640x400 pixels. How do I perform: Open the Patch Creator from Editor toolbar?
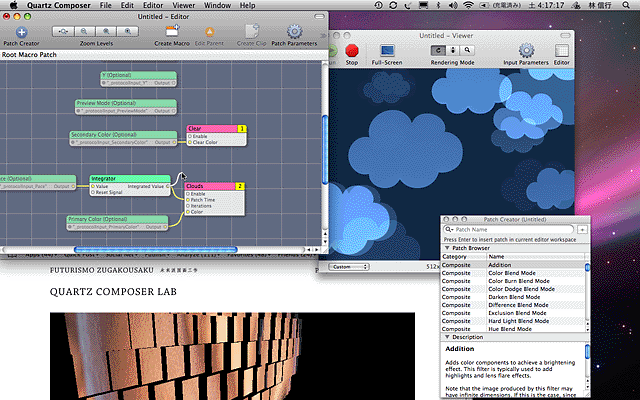(21, 32)
